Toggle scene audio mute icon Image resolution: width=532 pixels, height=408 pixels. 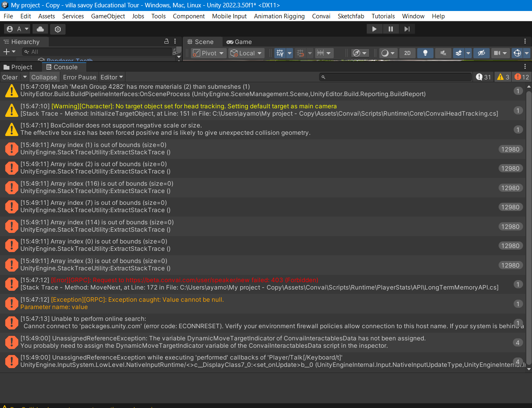[443, 53]
